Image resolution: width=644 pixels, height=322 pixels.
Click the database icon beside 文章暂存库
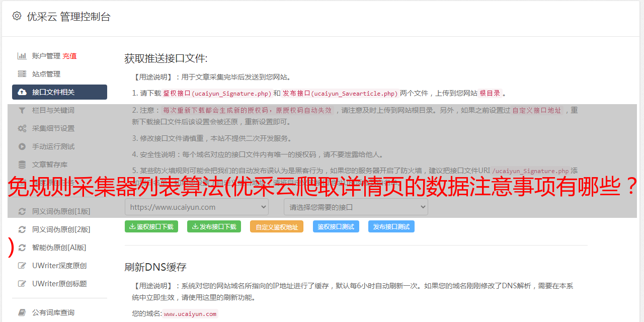click(x=22, y=165)
